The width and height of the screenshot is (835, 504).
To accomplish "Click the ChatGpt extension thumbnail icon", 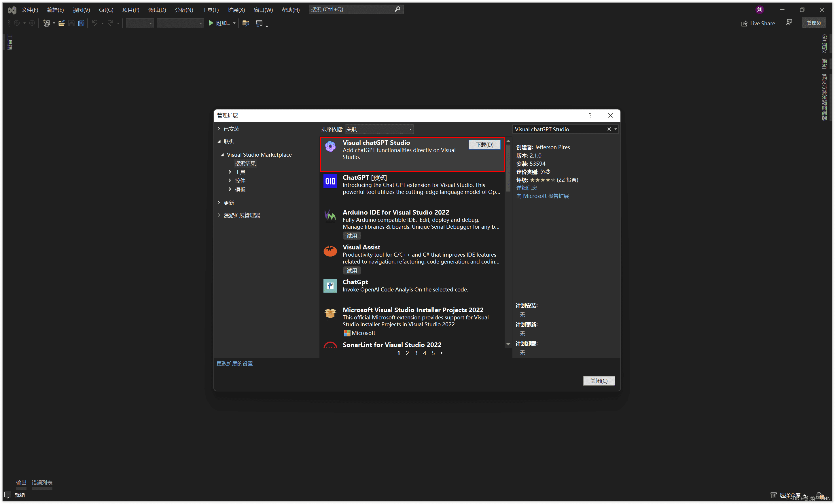I will [330, 286].
